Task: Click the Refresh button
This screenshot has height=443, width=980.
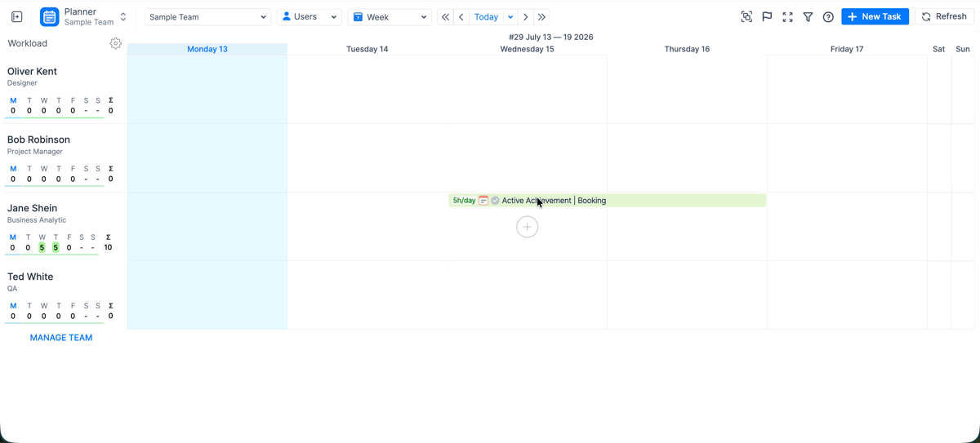Action: [944, 16]
